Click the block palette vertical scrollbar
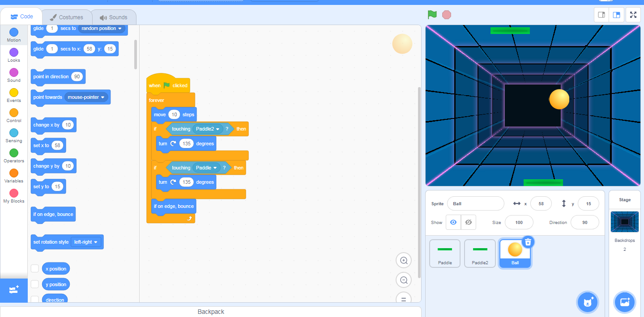This screenshot has width=644, height=317. coord(136,55)
